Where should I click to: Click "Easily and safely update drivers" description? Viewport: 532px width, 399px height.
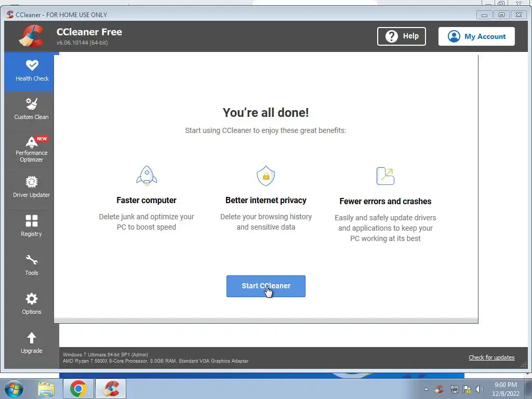click(x=385, y=228)
